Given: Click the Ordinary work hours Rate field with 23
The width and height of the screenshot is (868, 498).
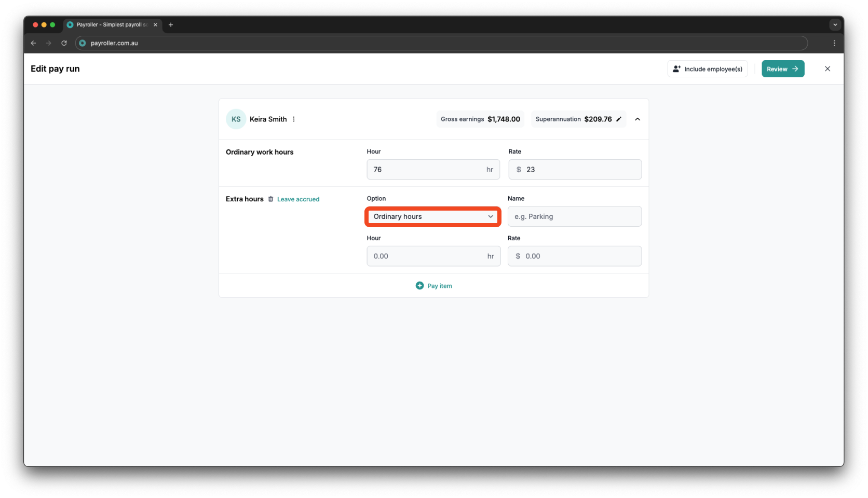Looking at the screenshot, I should coord(575,170).
